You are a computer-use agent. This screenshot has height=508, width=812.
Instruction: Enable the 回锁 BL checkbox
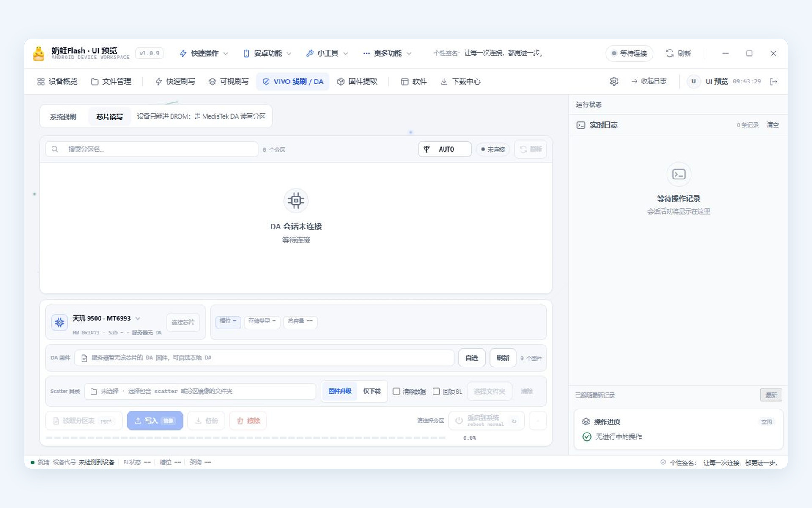(436, 391)
